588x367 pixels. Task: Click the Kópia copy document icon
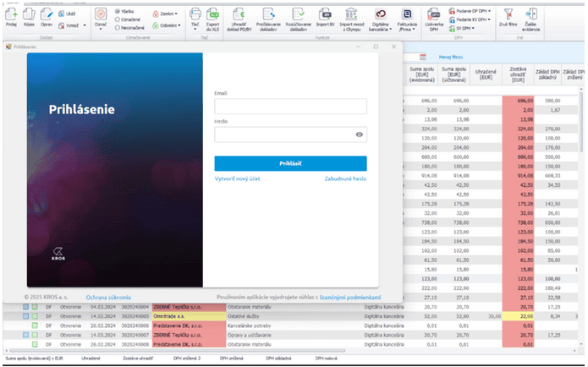click(28, 16)
